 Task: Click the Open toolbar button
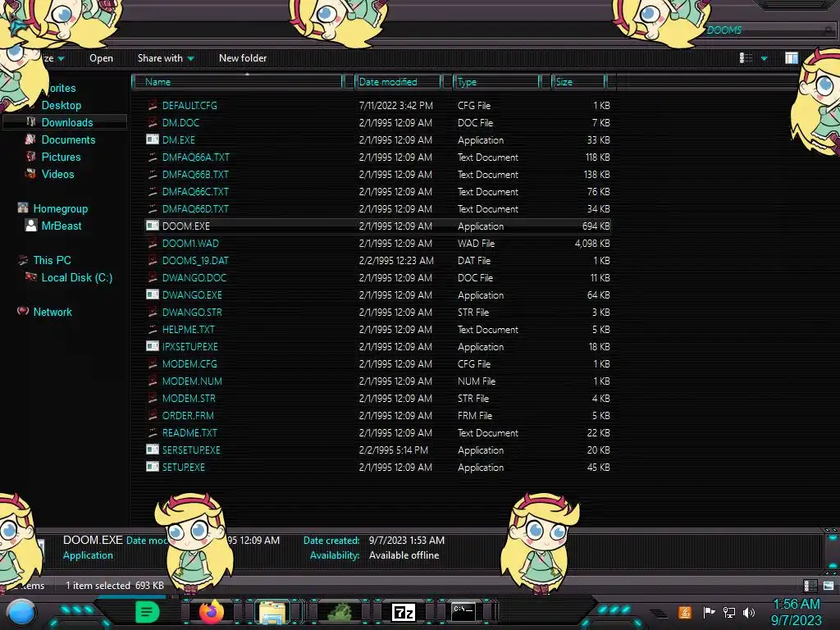click(101, 58)
